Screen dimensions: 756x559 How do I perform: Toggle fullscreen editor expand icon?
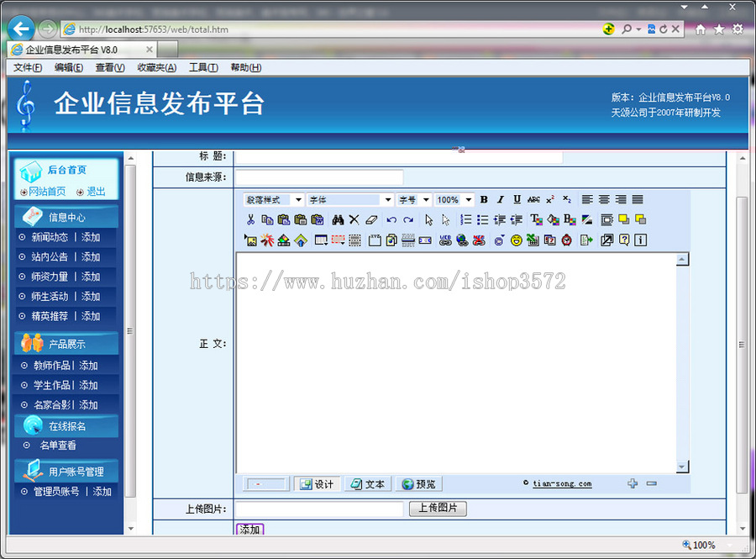click(x=607, y=240)
